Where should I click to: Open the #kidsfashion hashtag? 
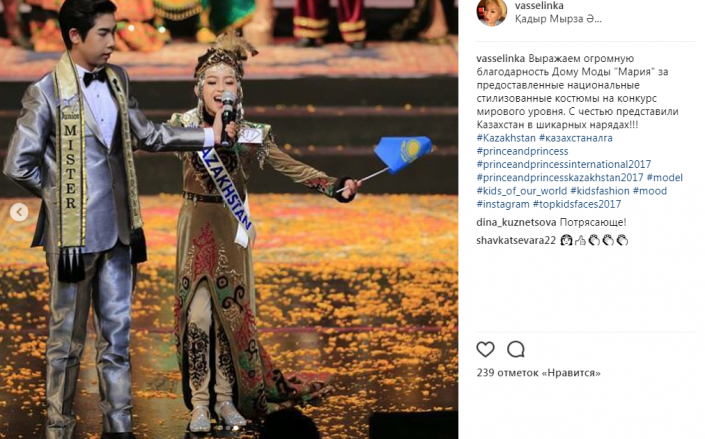point(600,191)
